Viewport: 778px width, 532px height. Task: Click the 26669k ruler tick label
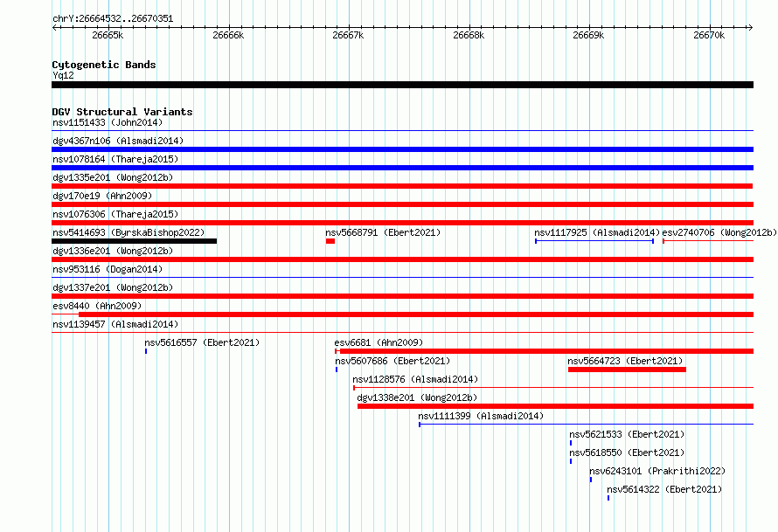pos(588,35)
